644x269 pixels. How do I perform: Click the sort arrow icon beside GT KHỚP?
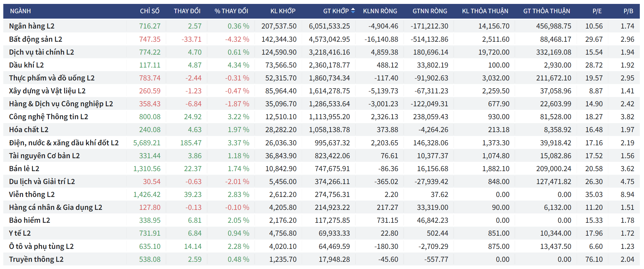click(x=353, y=11)
